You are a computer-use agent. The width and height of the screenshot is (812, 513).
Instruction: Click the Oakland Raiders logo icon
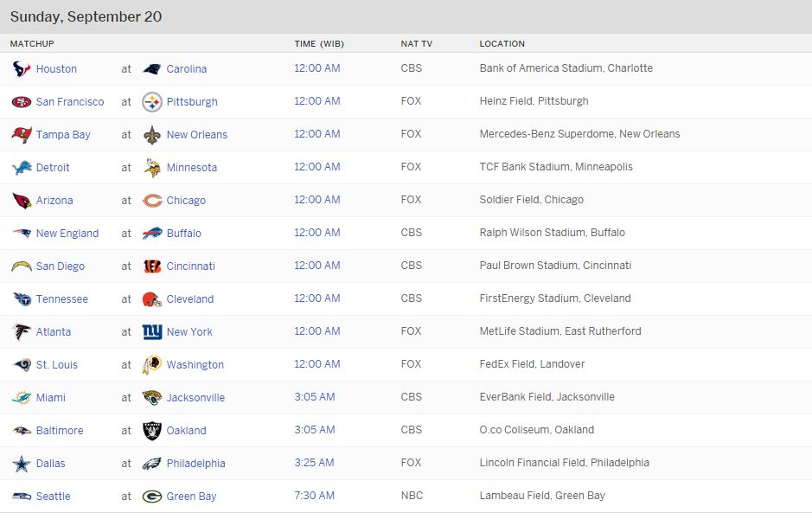[152, 431]
